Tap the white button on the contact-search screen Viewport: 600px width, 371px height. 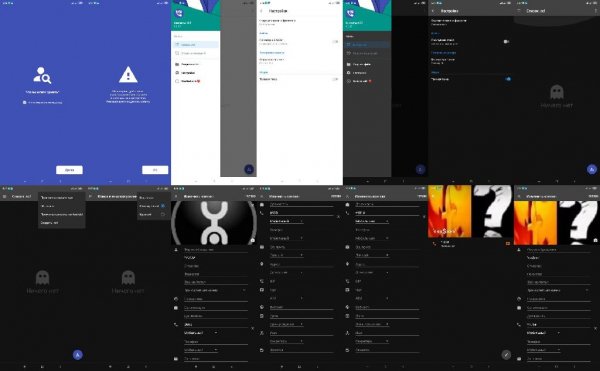(69, 169)
